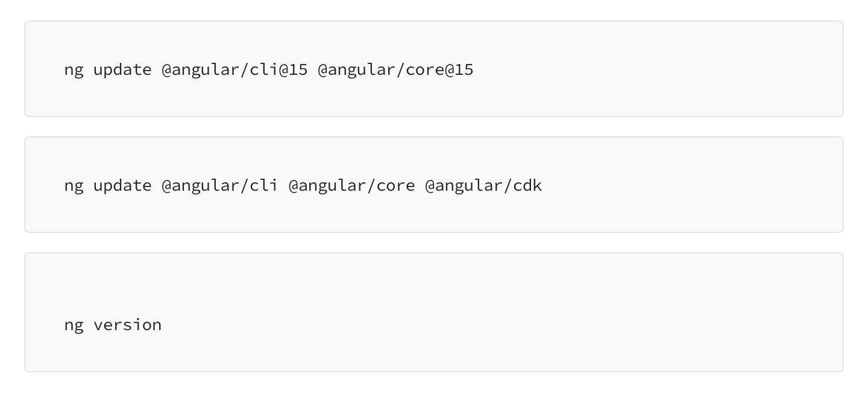The height and width of the screenshot is (414, 868).
Task: Click 'update' in the second code block
Action: click(x=122, y=186)
